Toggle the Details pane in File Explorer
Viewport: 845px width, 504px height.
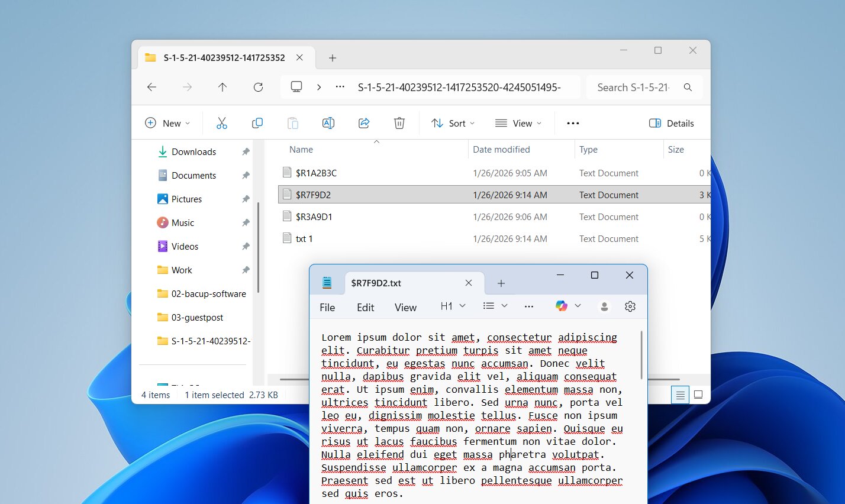671,122
